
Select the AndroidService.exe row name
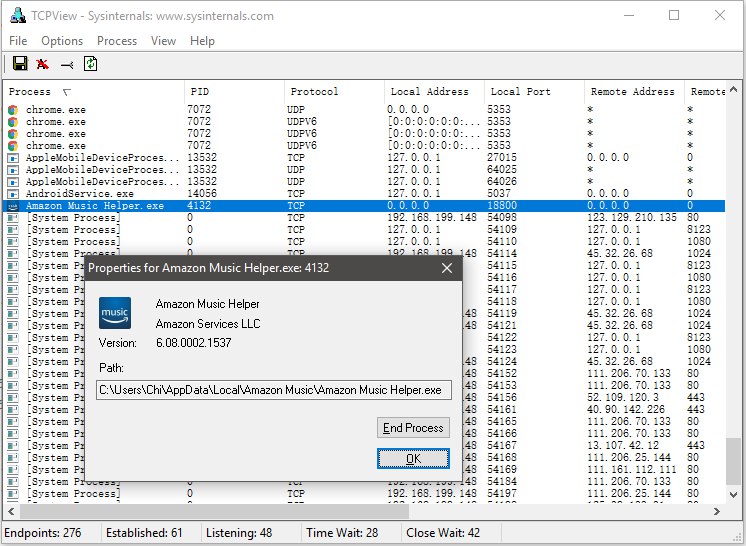pyautogui.click(x=79, y=194)
